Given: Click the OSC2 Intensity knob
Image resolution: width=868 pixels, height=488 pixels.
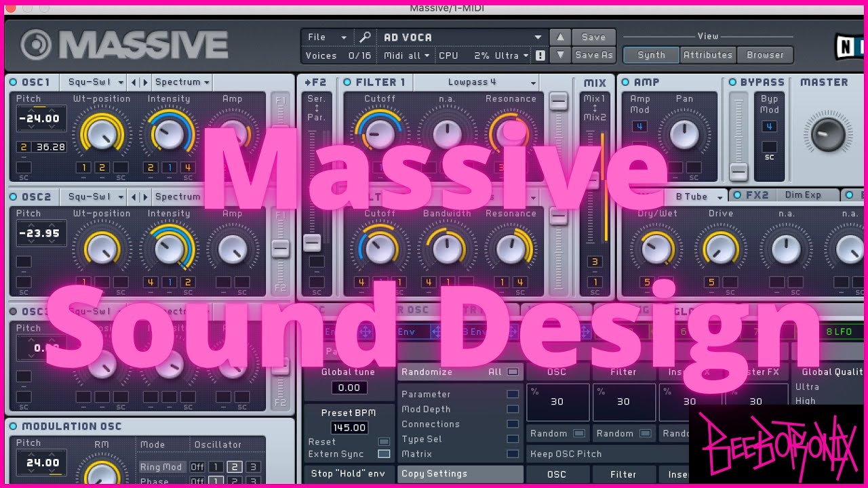Looking at the screenshot, I should point(170,249).
